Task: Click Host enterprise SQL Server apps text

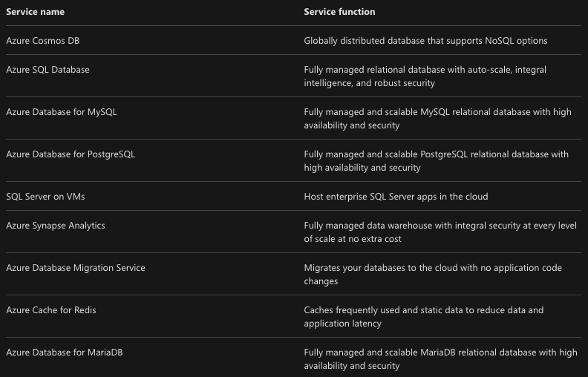Action: 396,197
